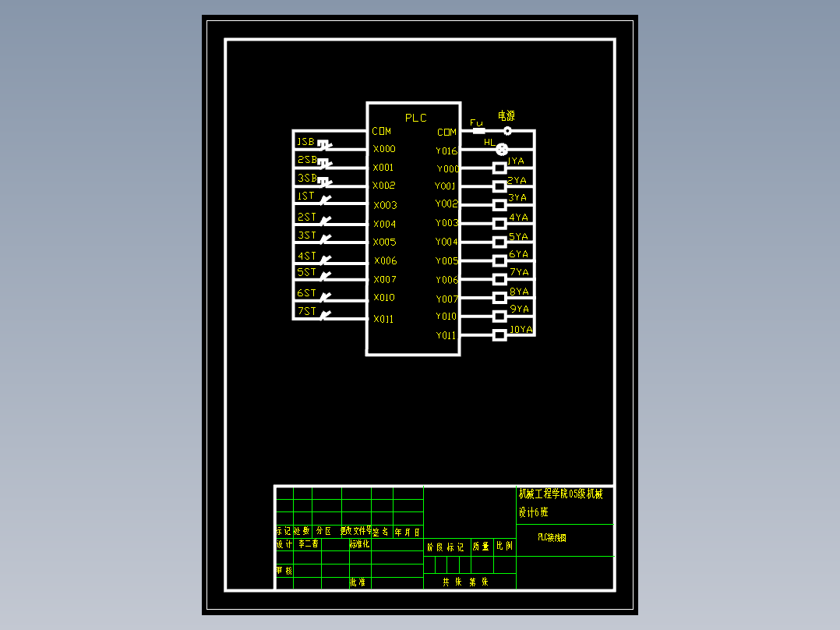Select the 标准化 cell in title block
This screenshot has width=840, height=630.
[x=359, y=544]
